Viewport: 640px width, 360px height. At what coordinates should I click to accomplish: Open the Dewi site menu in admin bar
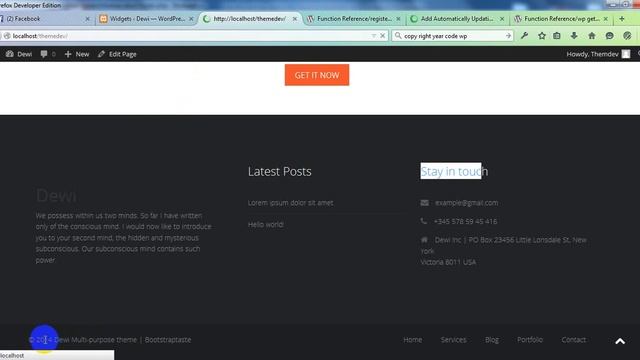click(19, 54)
